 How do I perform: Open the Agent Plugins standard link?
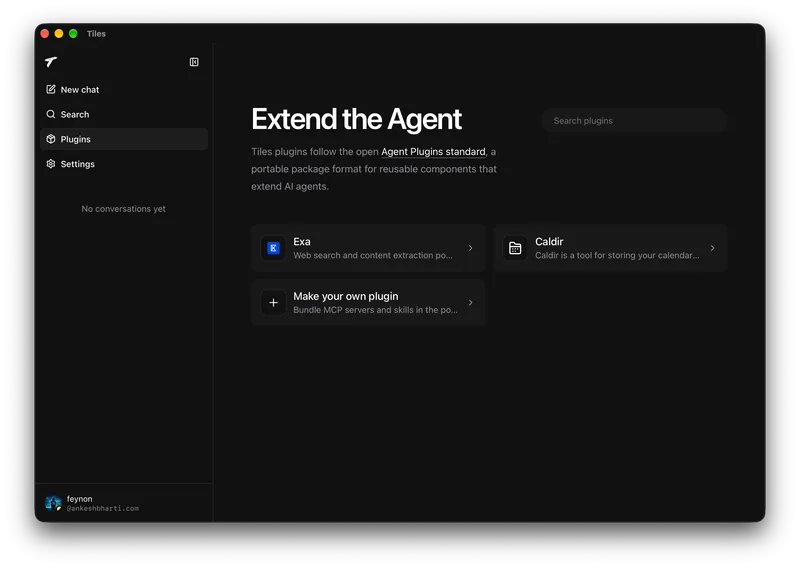433,152
